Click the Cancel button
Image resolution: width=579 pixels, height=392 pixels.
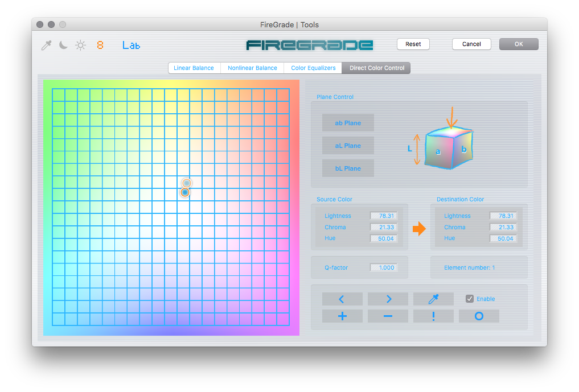pos(471,44)
